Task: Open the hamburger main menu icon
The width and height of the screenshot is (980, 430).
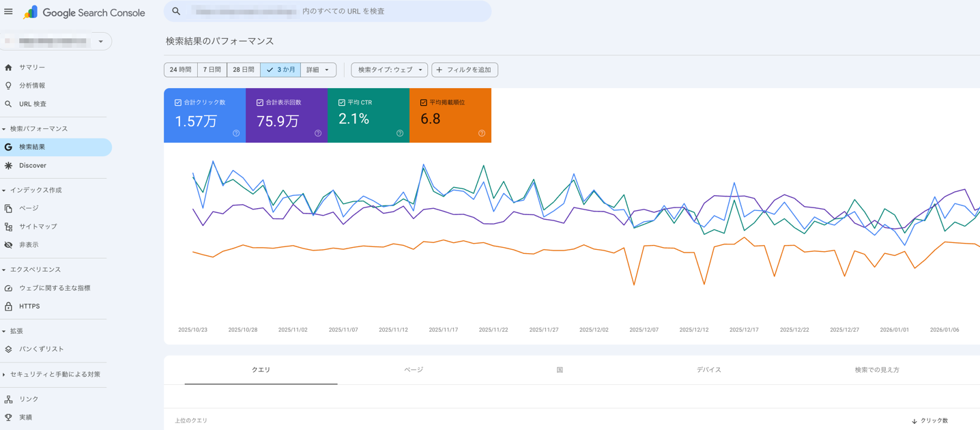Action: 8,12
